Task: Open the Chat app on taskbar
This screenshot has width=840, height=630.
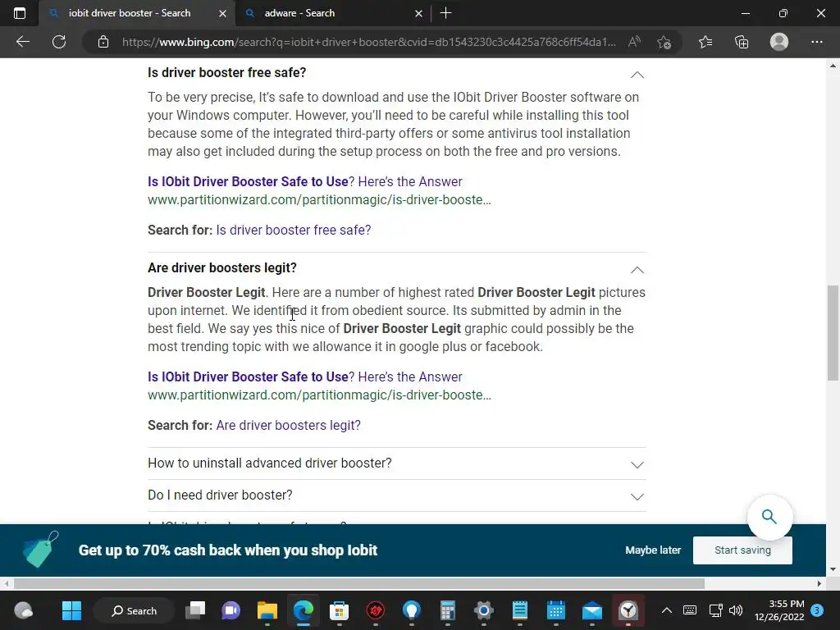Action: click(x=231, y=610)
